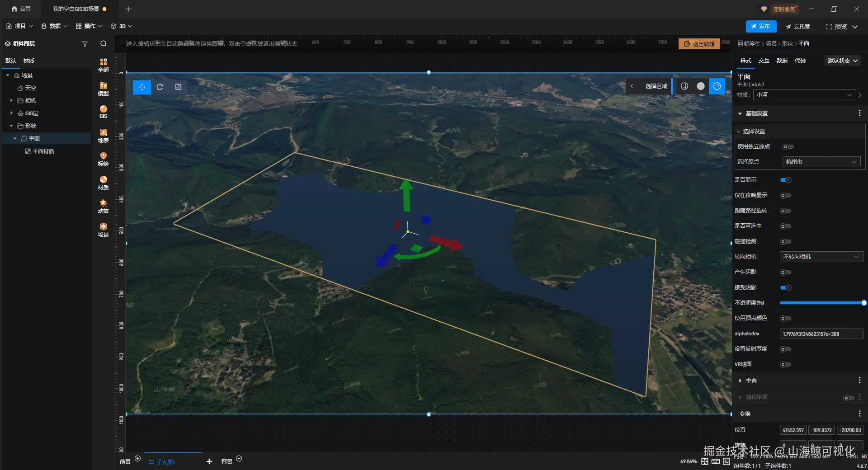Toggle 使用顶点颜色 switch
The image size is (868, 470).
click(786, 318)
